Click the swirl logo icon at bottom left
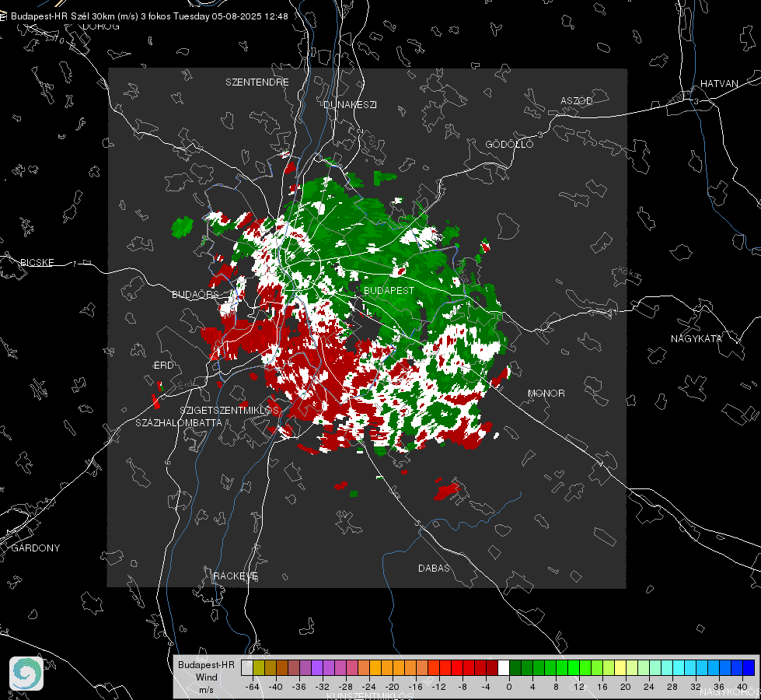This screenshot has height=700, width=761. [26, 674]
